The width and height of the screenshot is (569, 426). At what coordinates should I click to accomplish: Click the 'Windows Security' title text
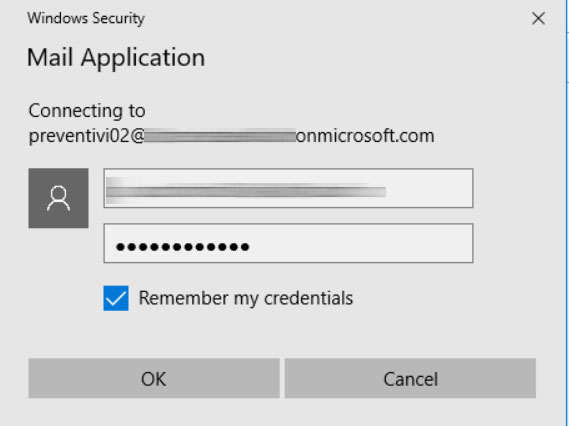click(x=86, y=18)
